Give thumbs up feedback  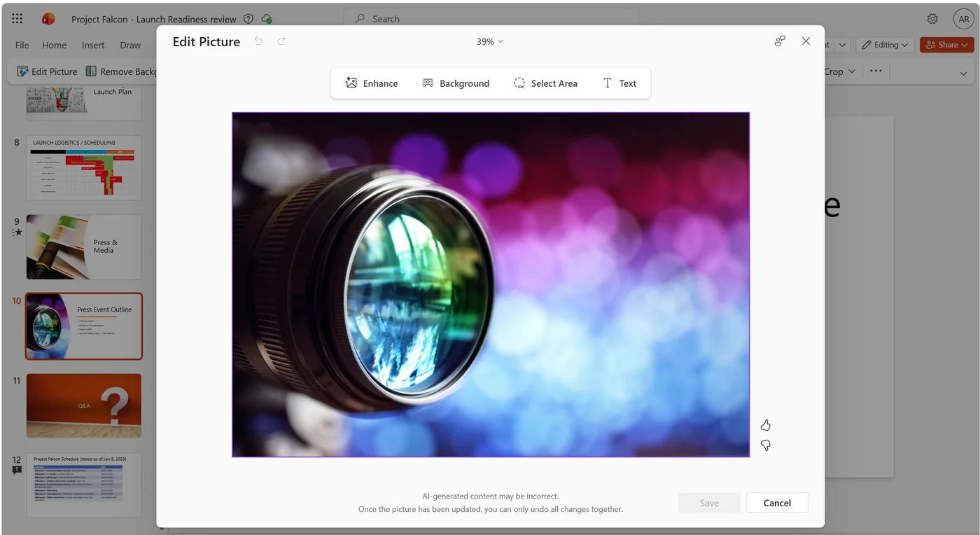[x=765, y=425]
